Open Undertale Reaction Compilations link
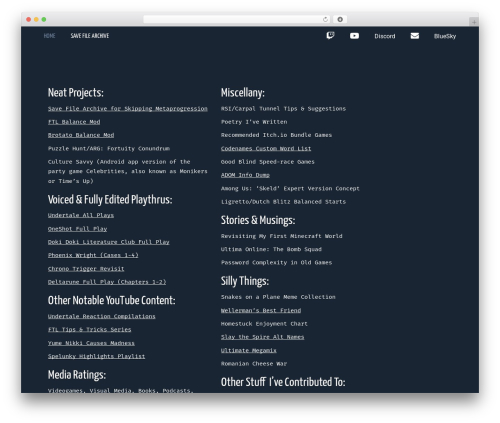The height and width of the screenshot is (423, 500). click(x=102, y=316)
